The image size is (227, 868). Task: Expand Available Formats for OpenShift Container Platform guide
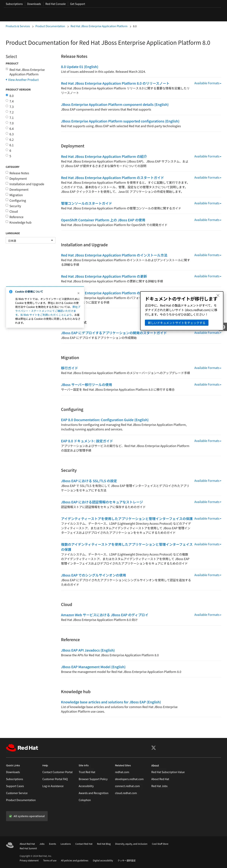pyautogui.click(x=208, y=220)
